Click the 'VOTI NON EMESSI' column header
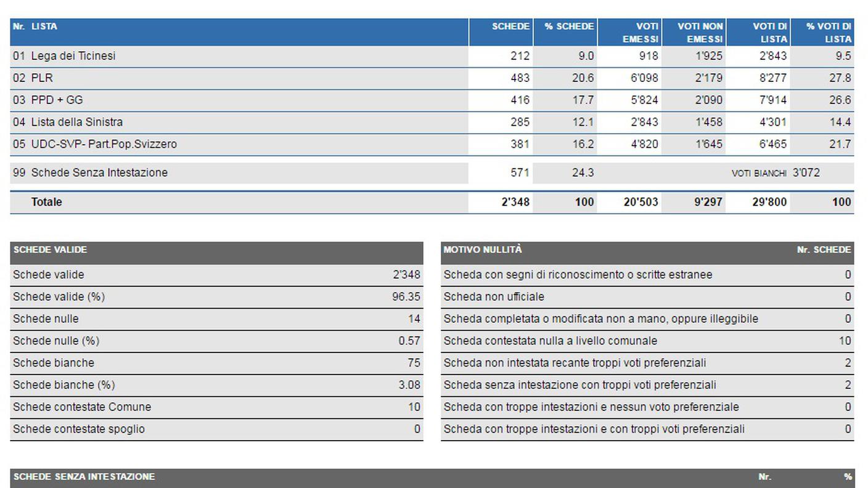 click(x=700, y=33)
